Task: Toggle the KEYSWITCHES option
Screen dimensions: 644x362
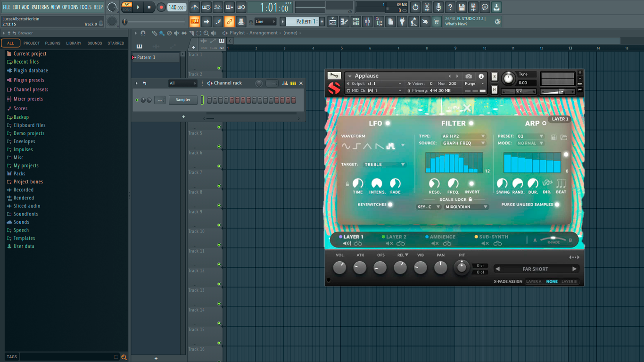Action: (x=390, y=205)
